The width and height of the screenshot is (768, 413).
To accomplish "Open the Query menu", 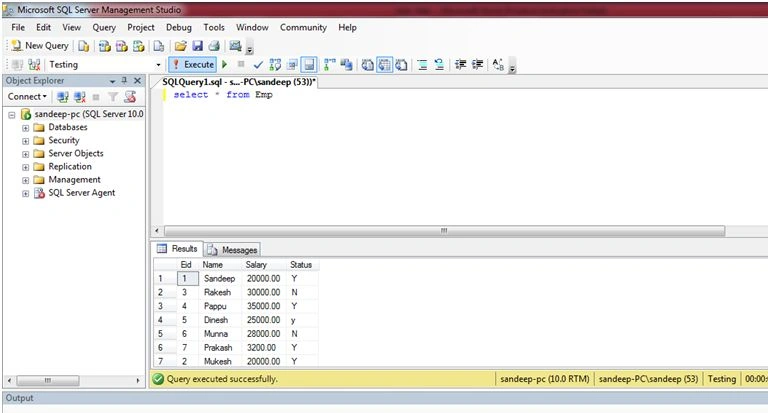I will coord(104,27).
